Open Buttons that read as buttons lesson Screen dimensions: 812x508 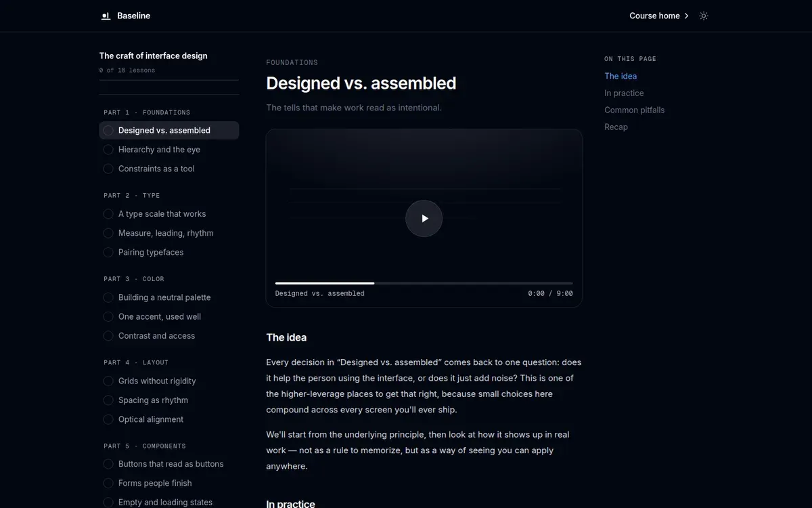pos(169,464)
